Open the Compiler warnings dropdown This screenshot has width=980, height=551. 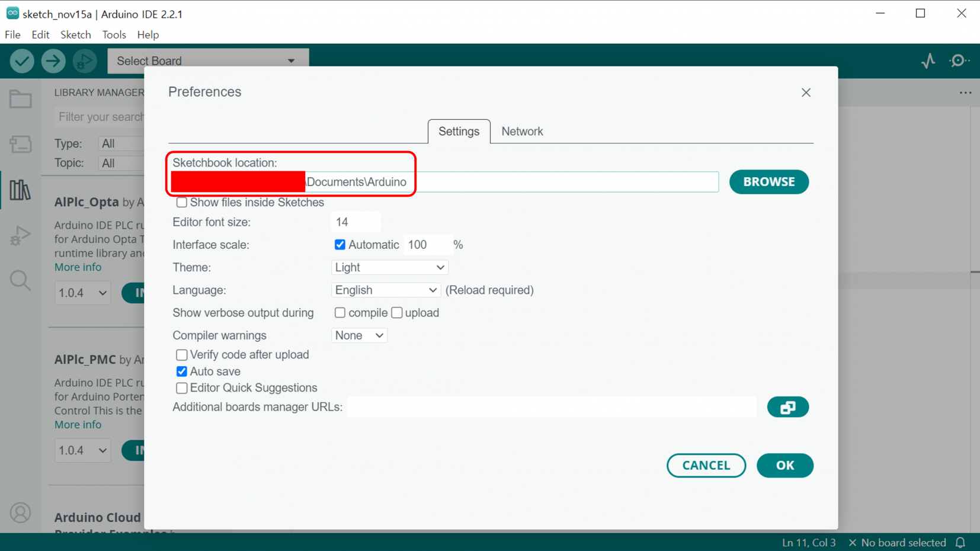pos(359,335)
